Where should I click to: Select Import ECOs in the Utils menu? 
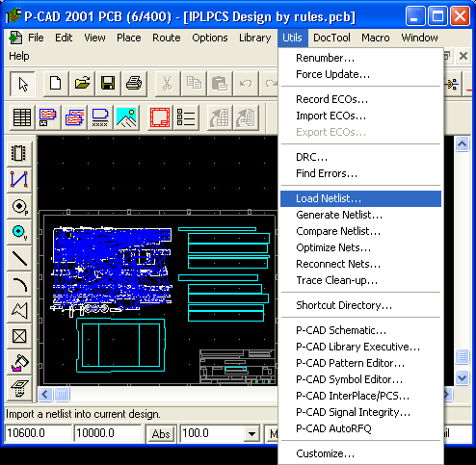pyautogui.click(x=360, y=116)
